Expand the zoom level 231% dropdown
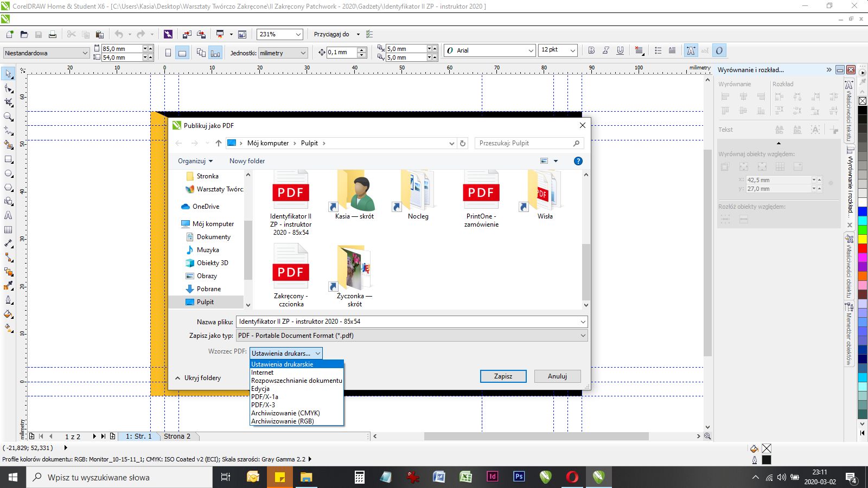Viewport: 868px width, 488px height. pyautogui.click(x=298, y=34)
